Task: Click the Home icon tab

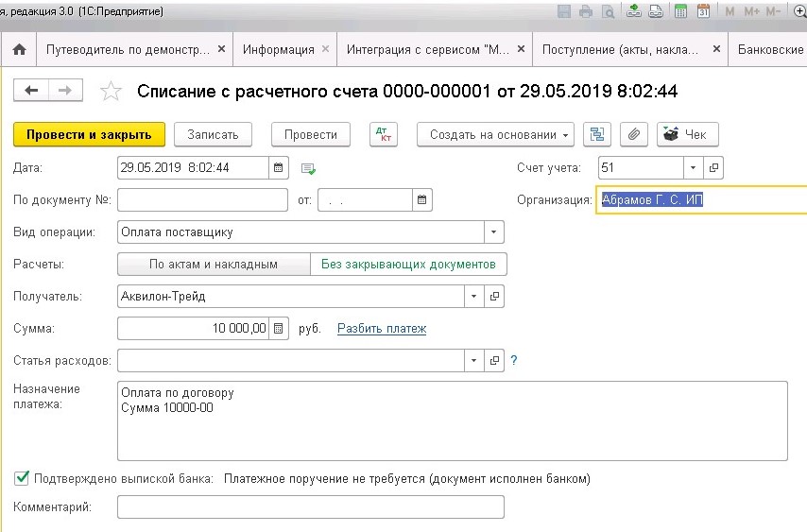Action: [x=19, y=49]
